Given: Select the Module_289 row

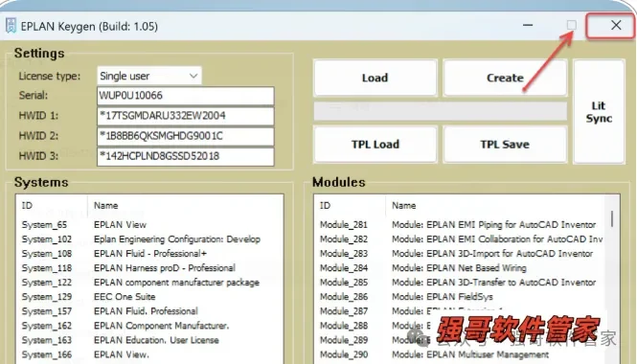Looking at the screenshot, I should 460,340.
